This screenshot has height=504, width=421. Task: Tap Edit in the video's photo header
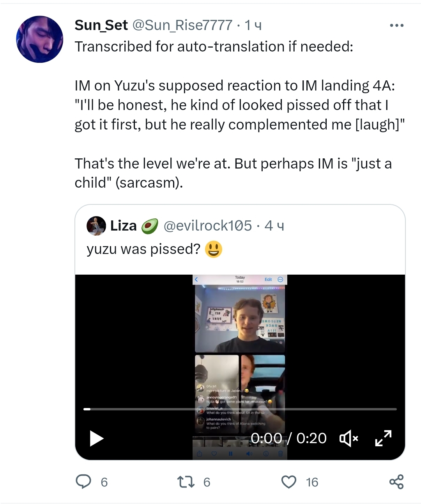coord(268,279)
